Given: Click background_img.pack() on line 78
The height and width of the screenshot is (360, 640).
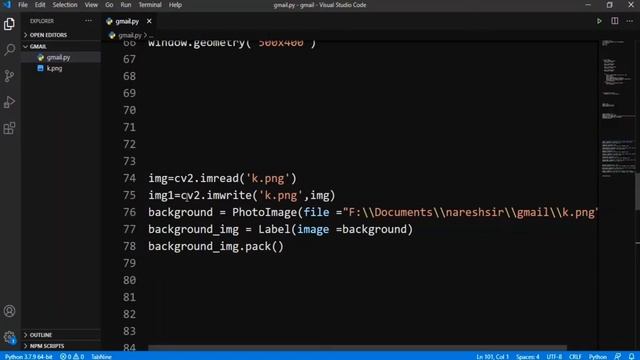Looking at the screenshot, I should 216,247.
